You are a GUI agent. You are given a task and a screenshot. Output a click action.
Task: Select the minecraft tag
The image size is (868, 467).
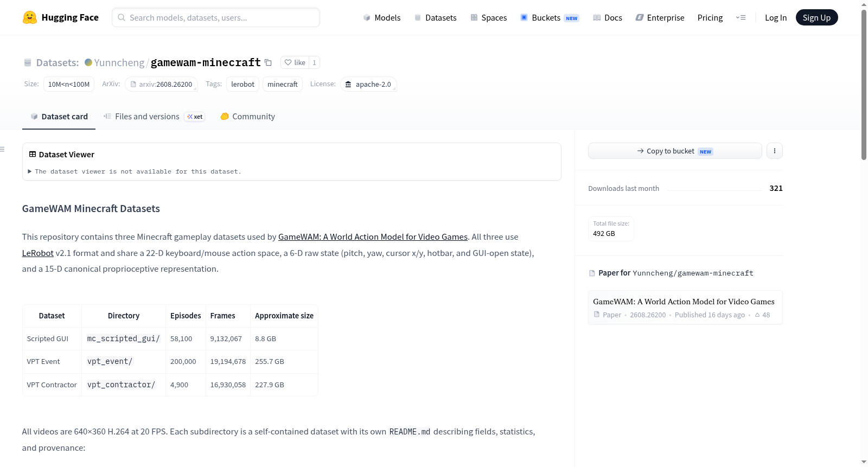coord(283,84)
